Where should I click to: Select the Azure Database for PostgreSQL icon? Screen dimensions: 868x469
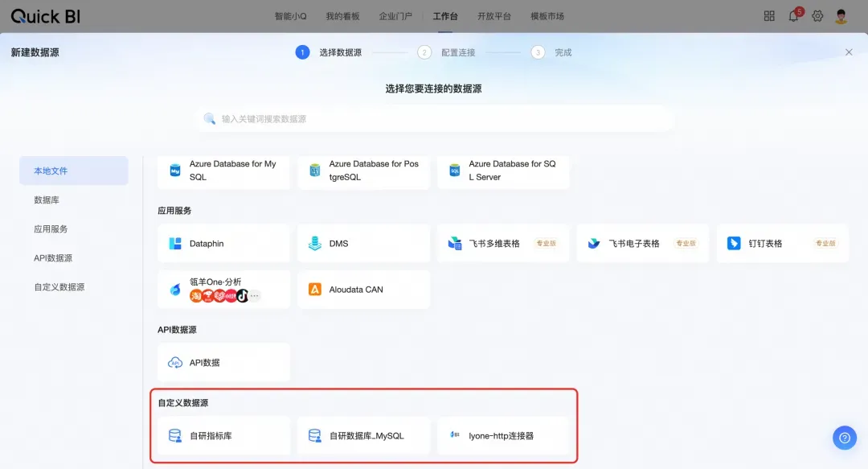point(314,171)
